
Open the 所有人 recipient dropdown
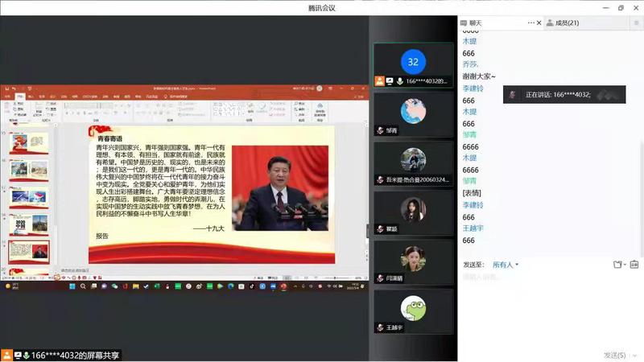tap(505, 265)
